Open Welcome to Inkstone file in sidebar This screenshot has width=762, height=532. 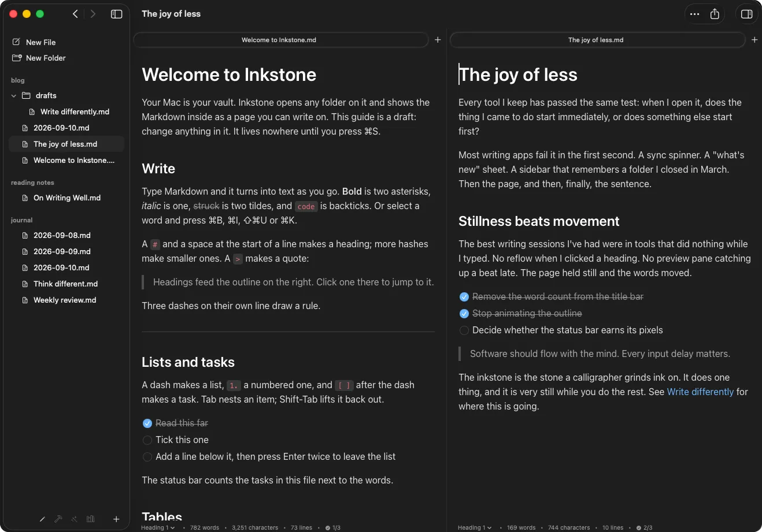click(66, 160)
